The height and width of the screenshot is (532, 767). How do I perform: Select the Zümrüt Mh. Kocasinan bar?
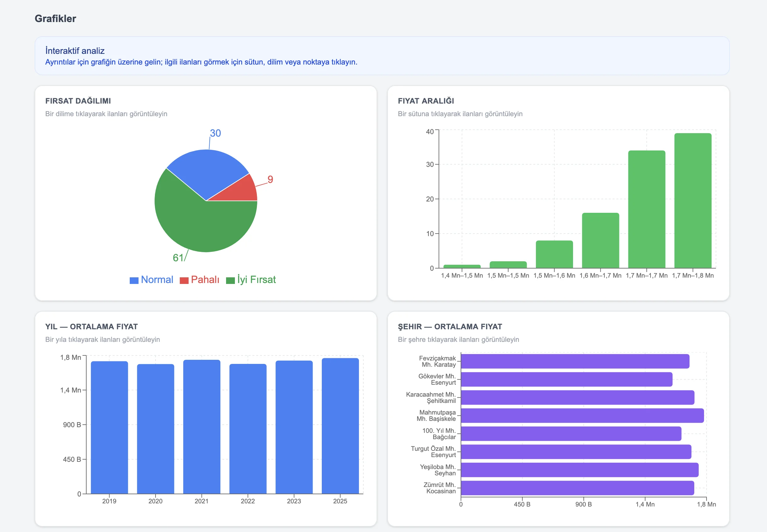point(578,488)
